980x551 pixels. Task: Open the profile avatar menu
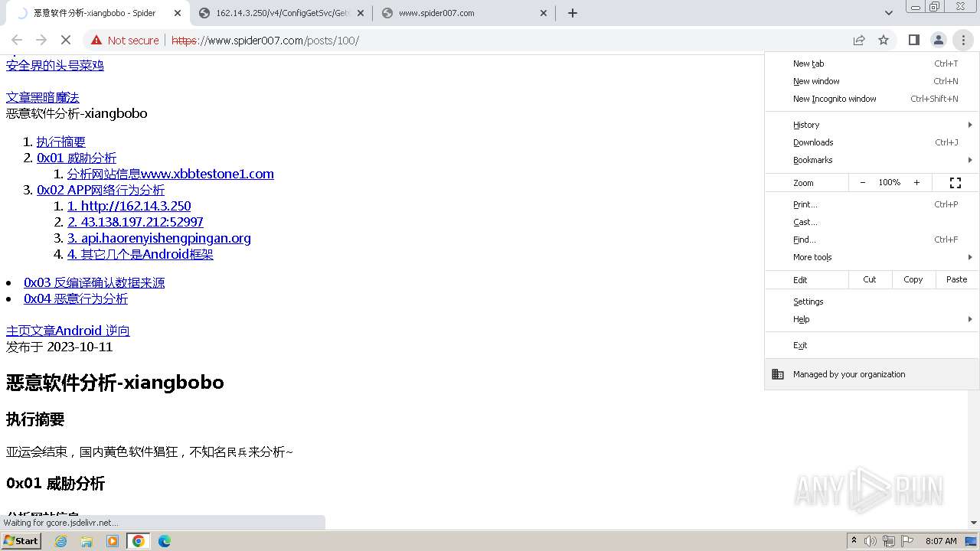[x=939, y=40]
